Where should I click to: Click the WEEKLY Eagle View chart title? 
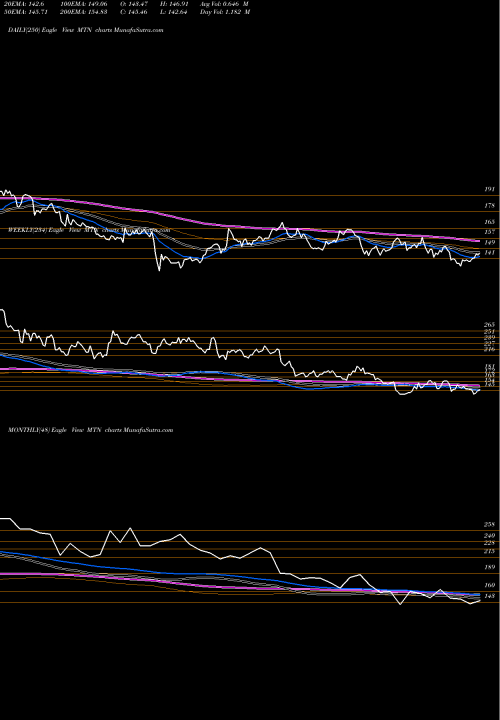click(89, 230)
